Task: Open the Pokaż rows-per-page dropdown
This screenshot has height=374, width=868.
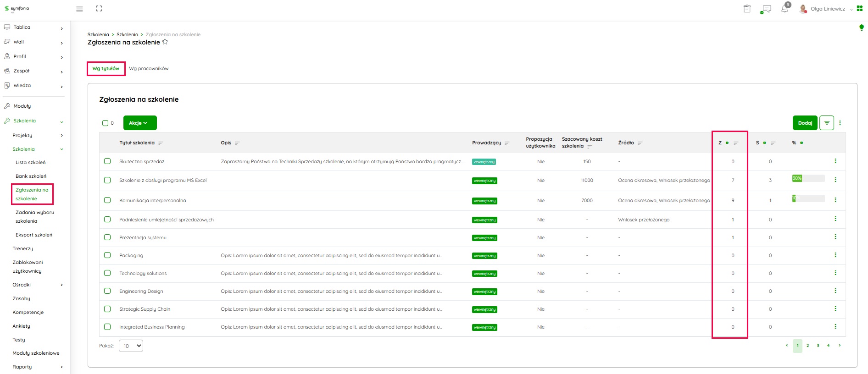Action: coord(131,346)
